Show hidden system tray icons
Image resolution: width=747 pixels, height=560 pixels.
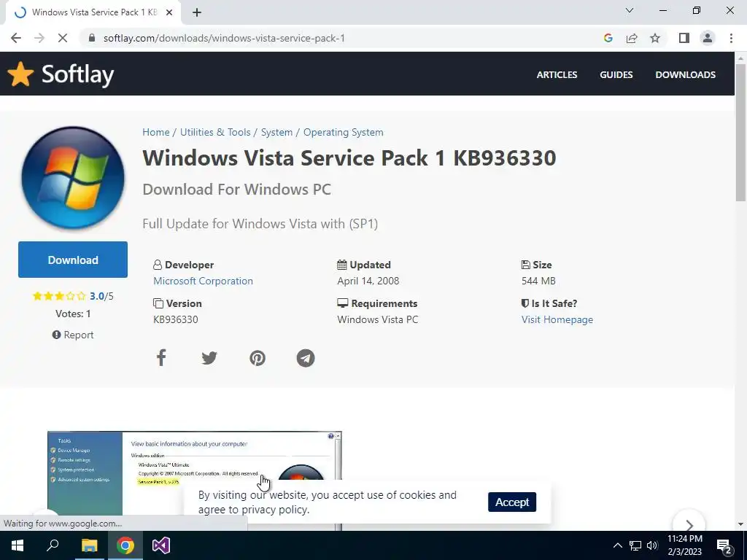coord(617,545)
